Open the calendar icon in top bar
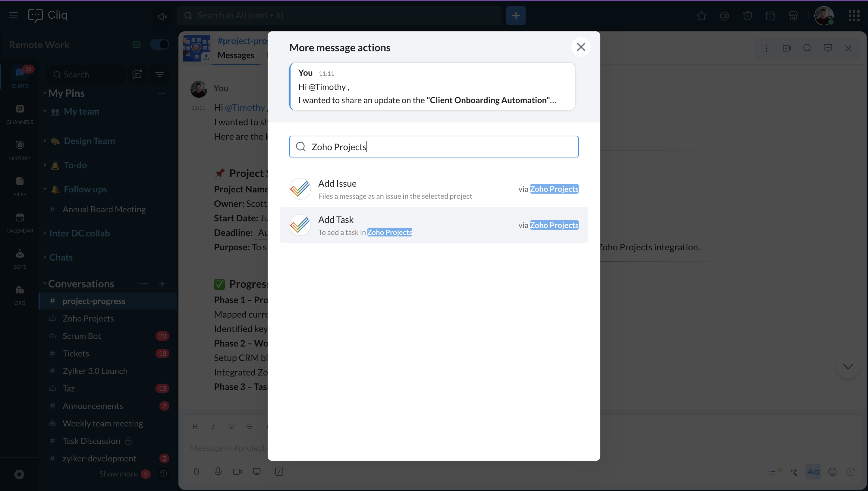The height and width of the screenshot is (491, 868). (x=770, y=16)
